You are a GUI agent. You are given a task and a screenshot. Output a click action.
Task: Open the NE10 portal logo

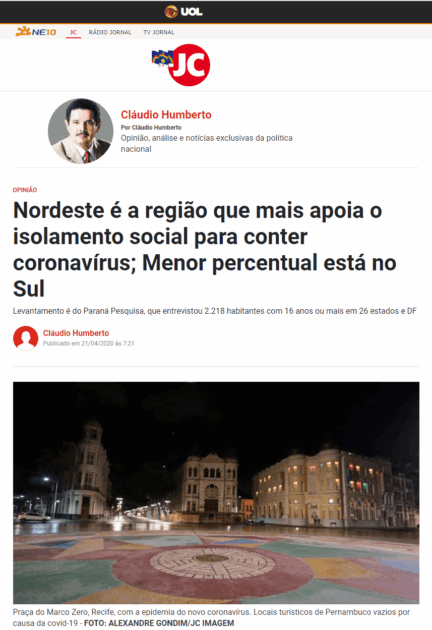pyautogui.click(x=36, y=32)
